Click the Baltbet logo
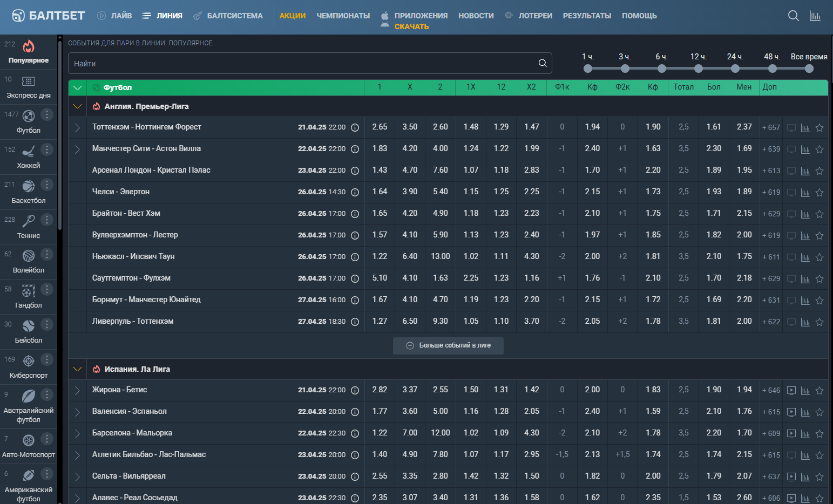833x504 pixels. [x=49, y=16]
